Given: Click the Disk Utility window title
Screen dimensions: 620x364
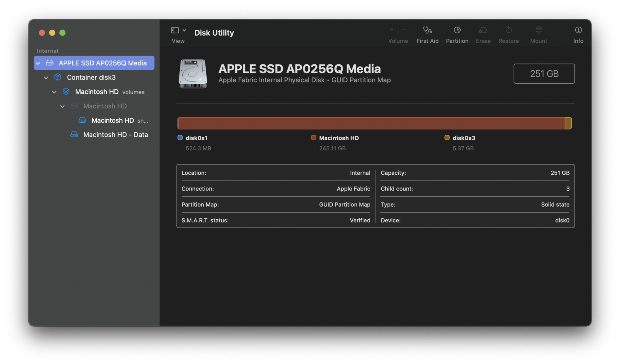Looking at the screenshot, I should coord(214,33).
